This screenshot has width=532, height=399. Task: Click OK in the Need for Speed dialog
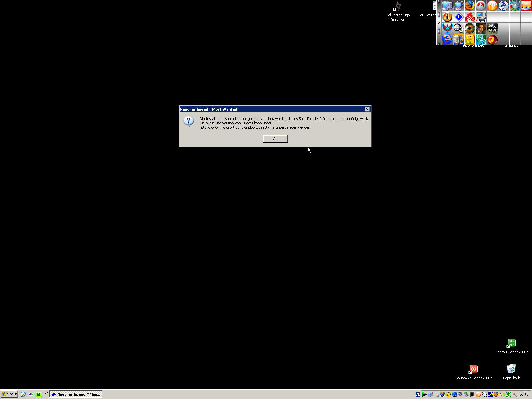(275, 139)
